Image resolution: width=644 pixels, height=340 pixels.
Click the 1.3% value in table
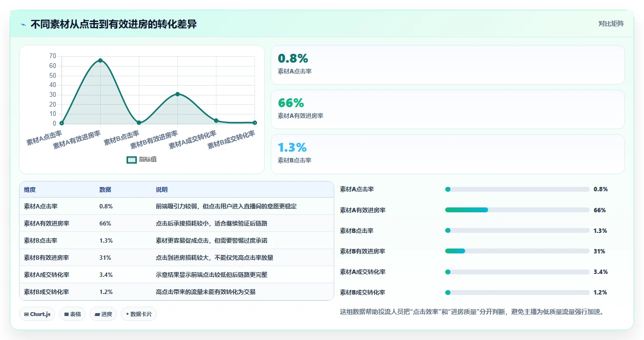click(106, 241)
